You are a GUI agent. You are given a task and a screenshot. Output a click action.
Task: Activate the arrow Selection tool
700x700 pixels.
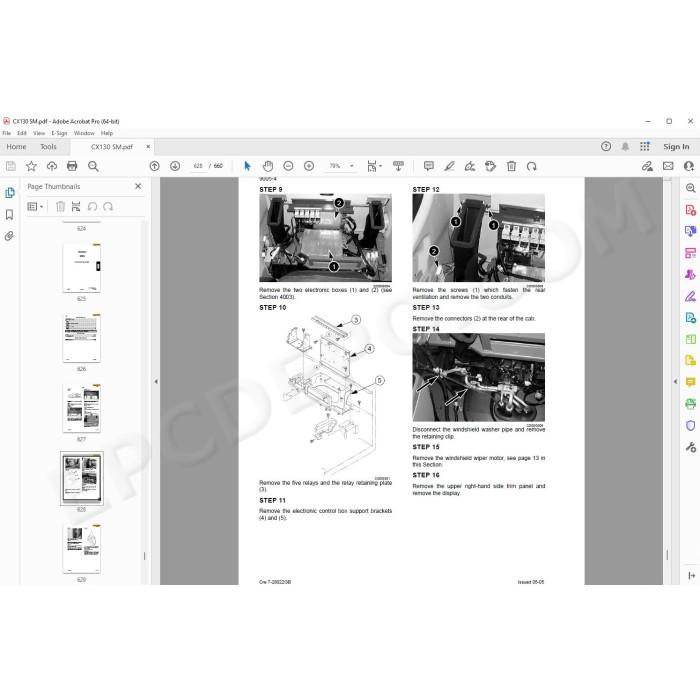247,166
